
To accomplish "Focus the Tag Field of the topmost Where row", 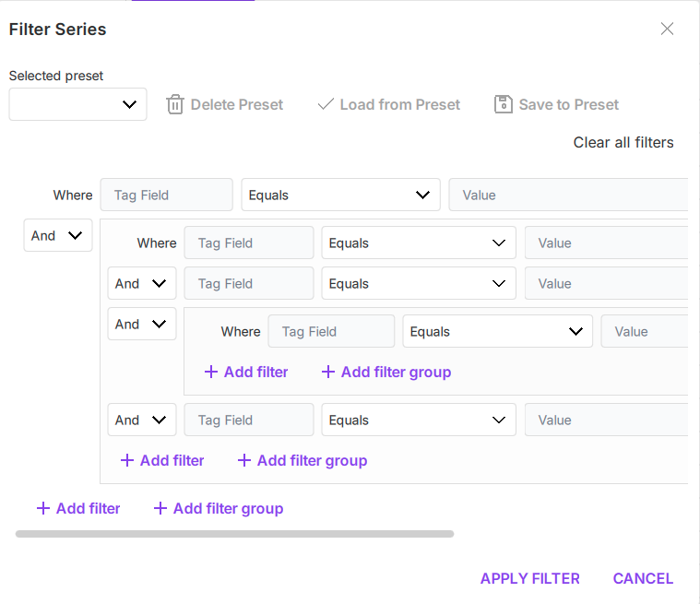I will coord(167,195).
